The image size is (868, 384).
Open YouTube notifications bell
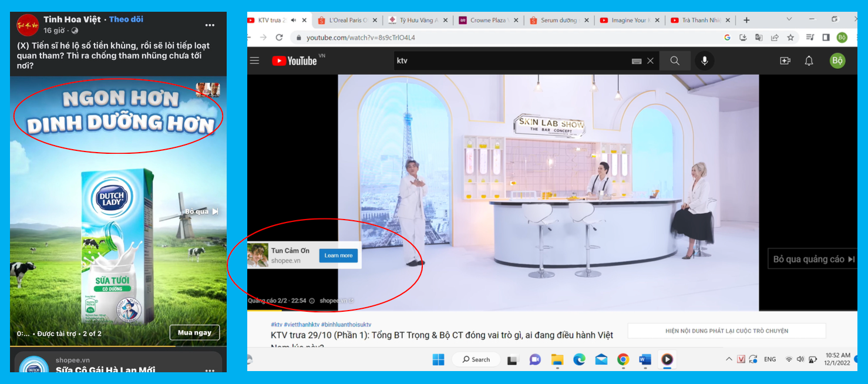pos(809,60)
